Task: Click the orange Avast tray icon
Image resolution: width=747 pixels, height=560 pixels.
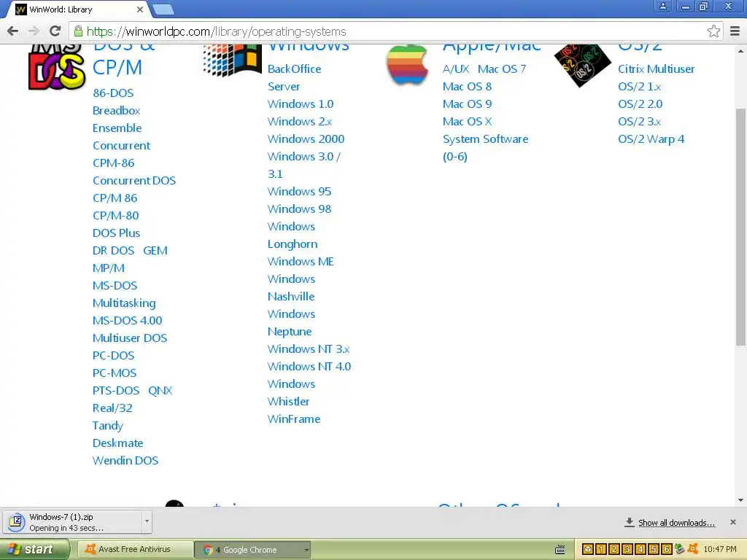Action: point(693,549)
